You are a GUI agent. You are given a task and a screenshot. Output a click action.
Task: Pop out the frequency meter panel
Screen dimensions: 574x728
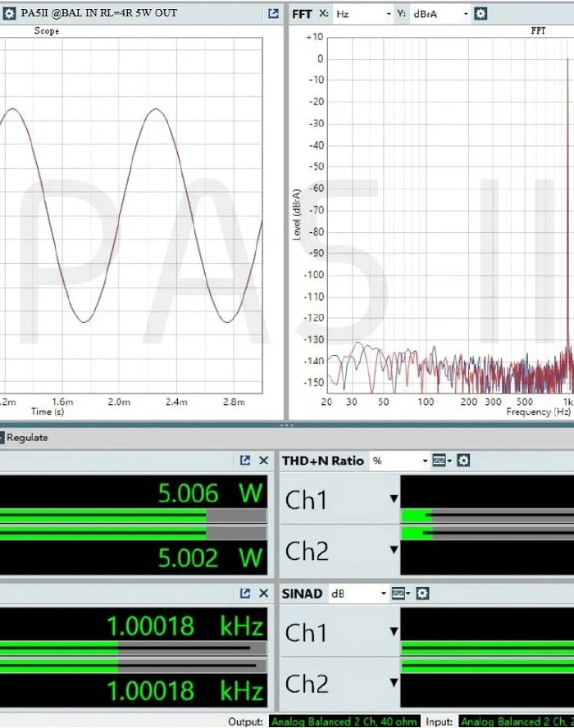point(245,593)
